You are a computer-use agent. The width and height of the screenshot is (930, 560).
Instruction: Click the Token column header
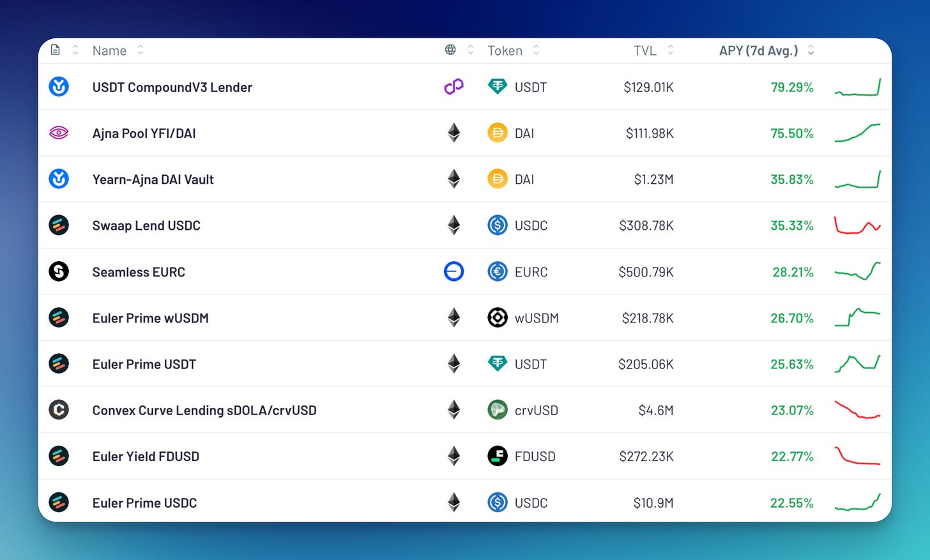click(x=505, y=50)
